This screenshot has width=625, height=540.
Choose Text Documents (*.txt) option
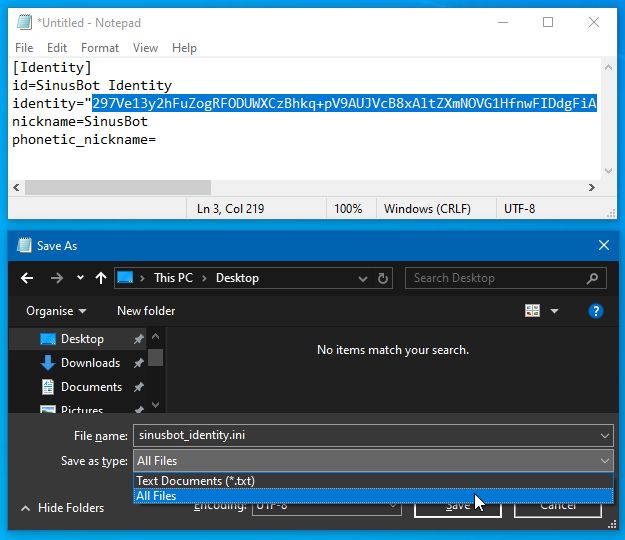coord(373,481)
